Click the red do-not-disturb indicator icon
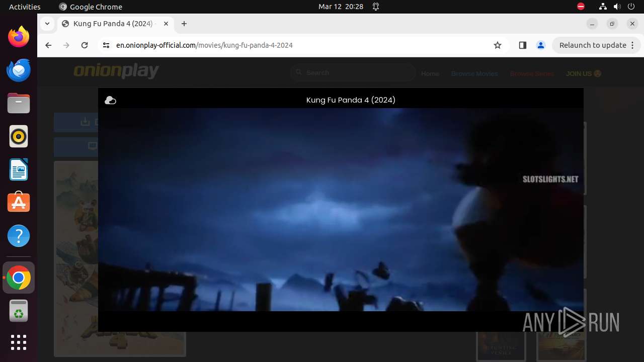This screenshot has width=644, height=362. [581, 7]
